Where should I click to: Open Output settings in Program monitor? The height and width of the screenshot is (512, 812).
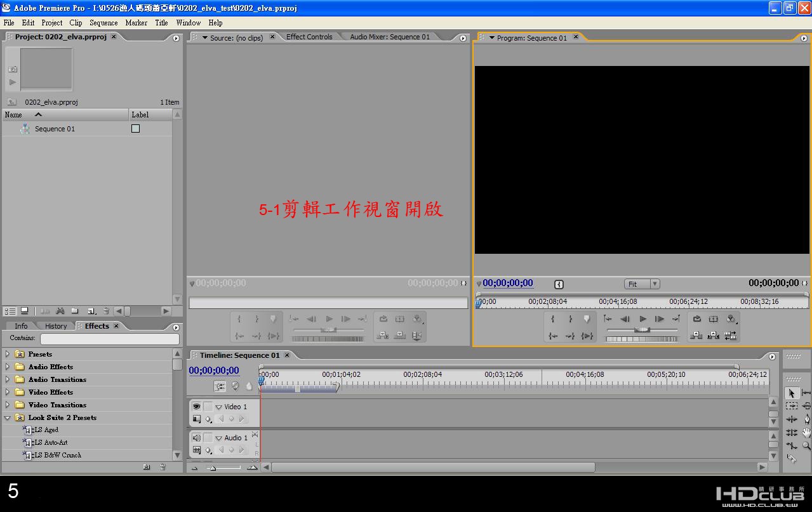pos(731,319)
